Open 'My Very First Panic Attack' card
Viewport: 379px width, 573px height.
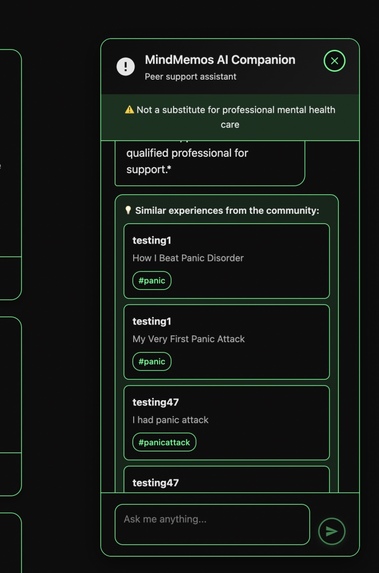[227, 342]
